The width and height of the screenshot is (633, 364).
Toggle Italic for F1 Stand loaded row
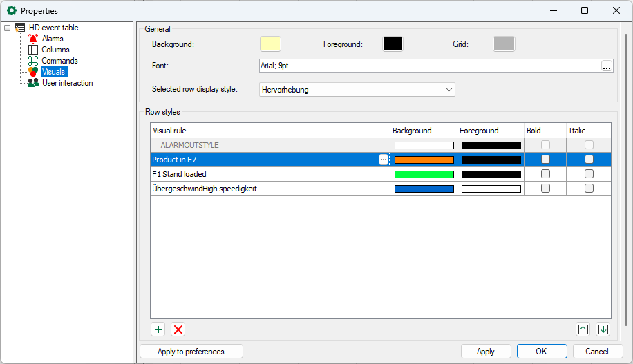click(x=589, y=174)
